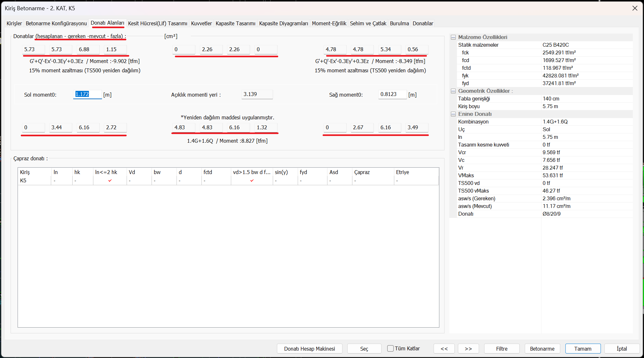Close the Kiriş Betonarme dialog
The image size is (644, 358).
coord(635,8)
